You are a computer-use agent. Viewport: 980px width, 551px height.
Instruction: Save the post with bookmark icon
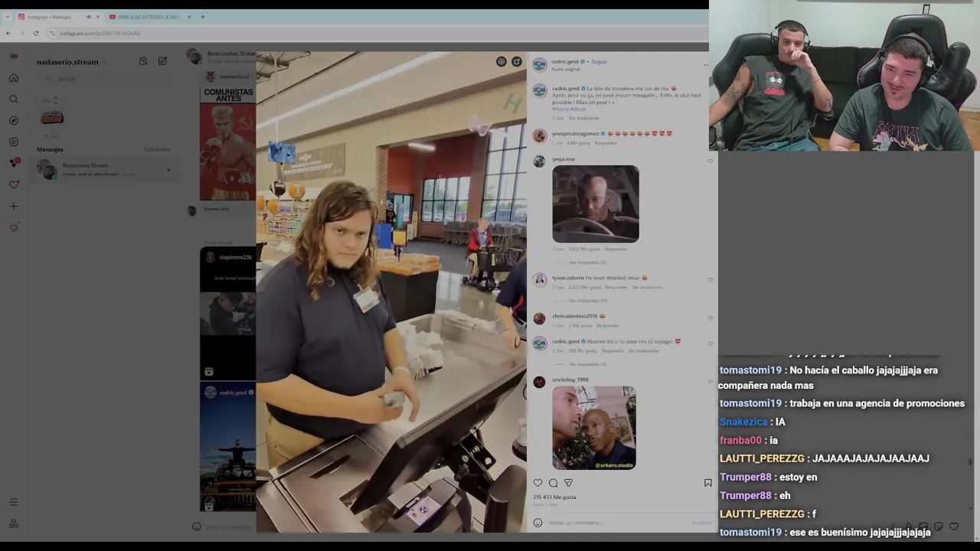[x=707, y=483]
